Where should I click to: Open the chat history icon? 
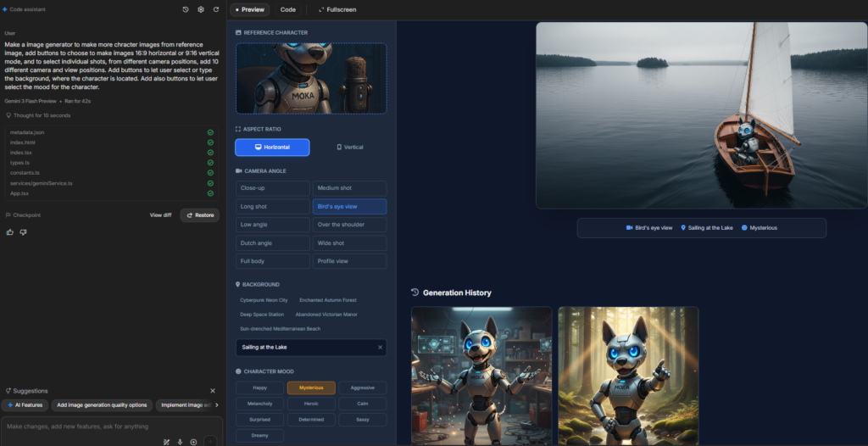click(186, 9)
